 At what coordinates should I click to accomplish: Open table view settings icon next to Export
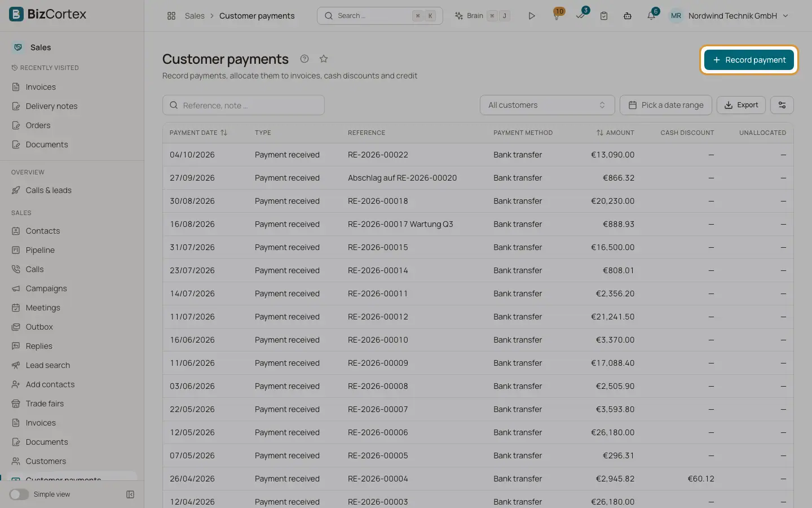click(x=782, y=105)
